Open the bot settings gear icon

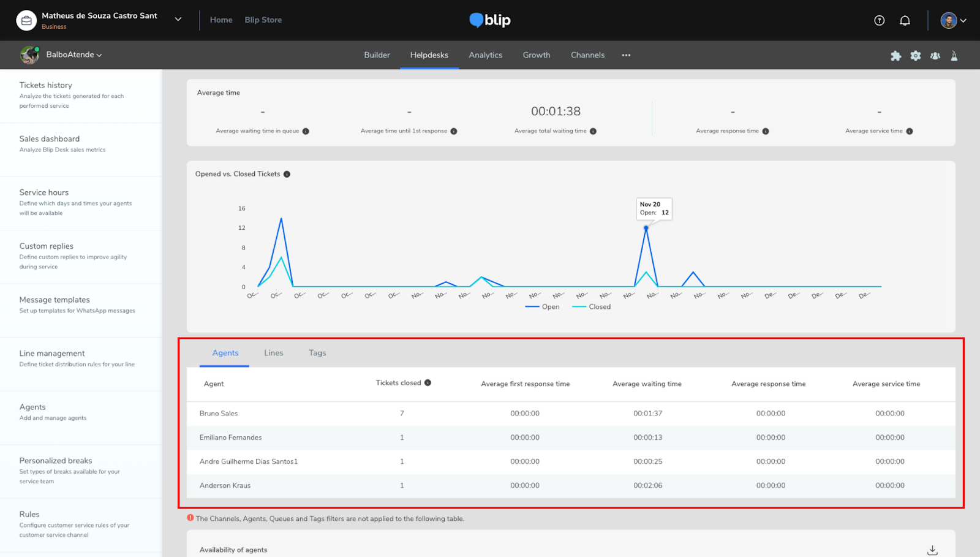click(915, 56)
